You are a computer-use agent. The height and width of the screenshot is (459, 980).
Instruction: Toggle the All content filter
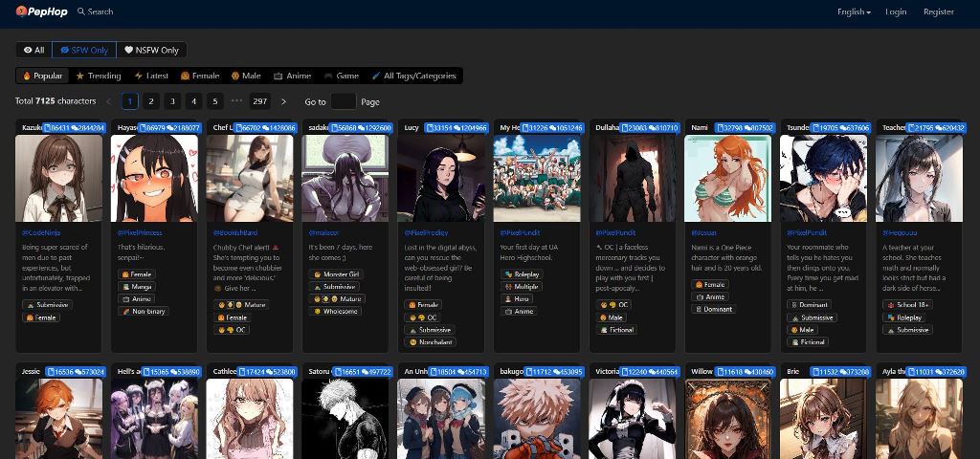(x=33, y=50)
